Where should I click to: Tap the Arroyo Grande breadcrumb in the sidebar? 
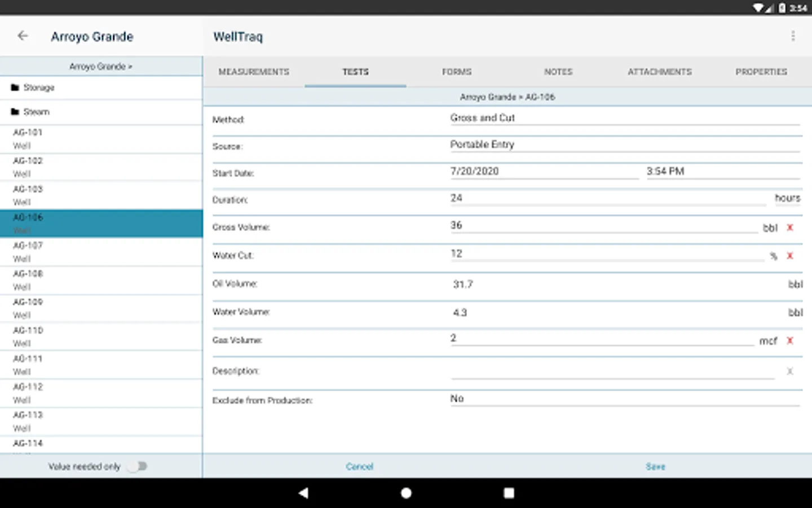pos(101,67)
